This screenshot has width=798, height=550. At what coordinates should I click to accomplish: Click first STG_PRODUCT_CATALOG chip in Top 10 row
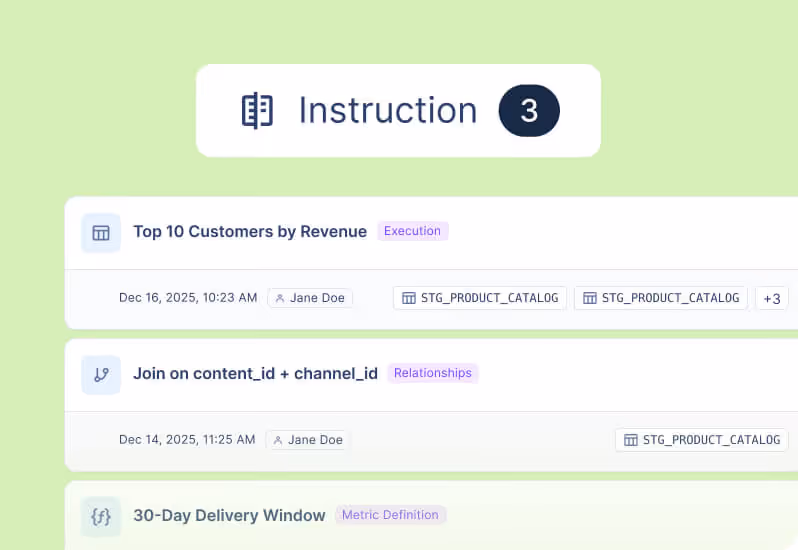[x=480, y=298]
